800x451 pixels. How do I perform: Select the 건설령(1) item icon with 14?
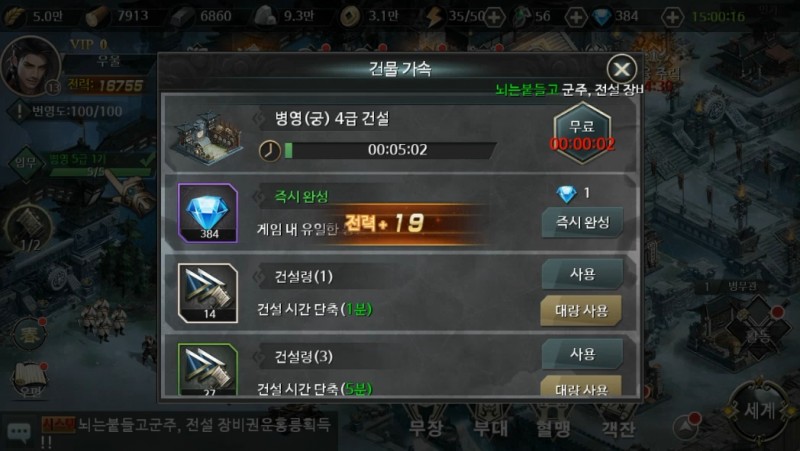tap(208, 293)
